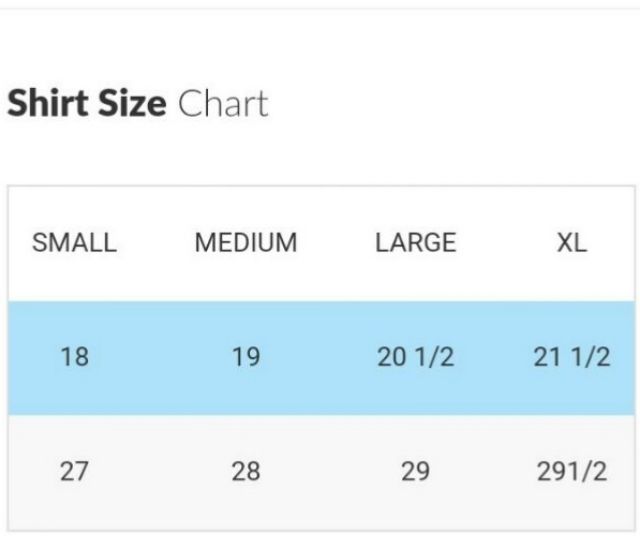Select the XL column header
Viewport: 640px width, 536px height.
571,243
